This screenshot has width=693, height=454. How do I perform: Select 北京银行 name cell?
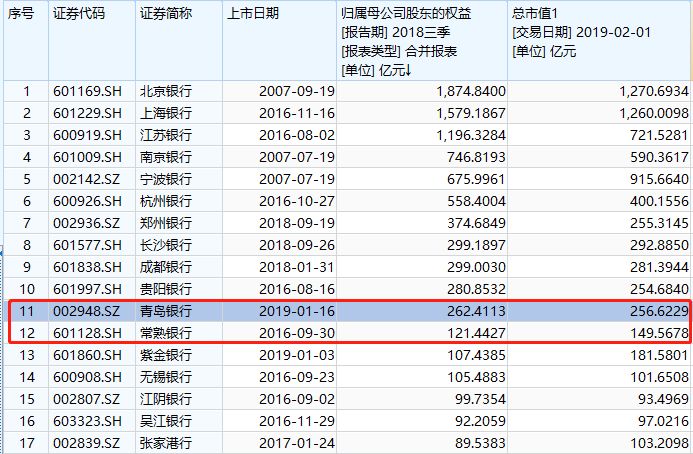166,92
